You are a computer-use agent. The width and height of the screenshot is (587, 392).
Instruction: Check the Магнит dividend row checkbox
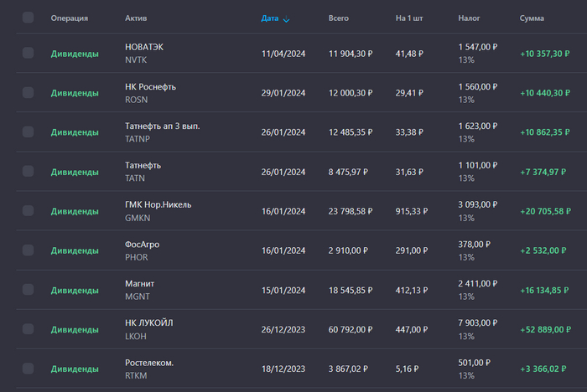click(29, 290)
